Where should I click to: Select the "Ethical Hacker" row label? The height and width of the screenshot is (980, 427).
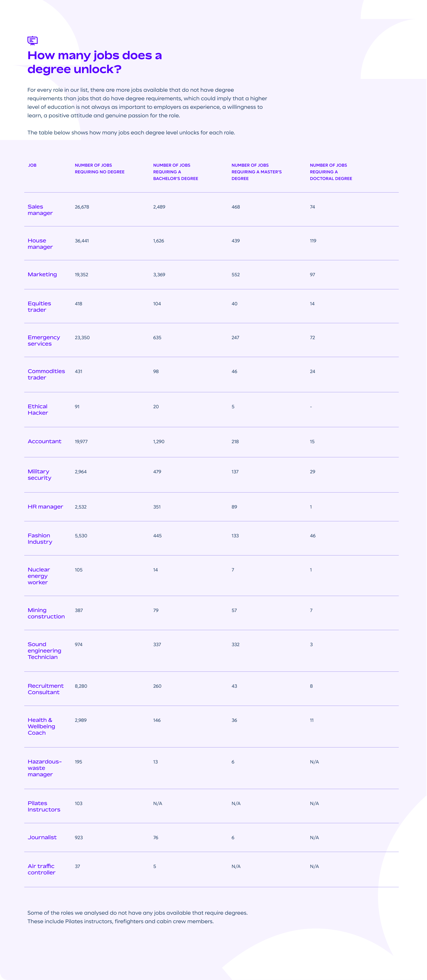(38, 410)
